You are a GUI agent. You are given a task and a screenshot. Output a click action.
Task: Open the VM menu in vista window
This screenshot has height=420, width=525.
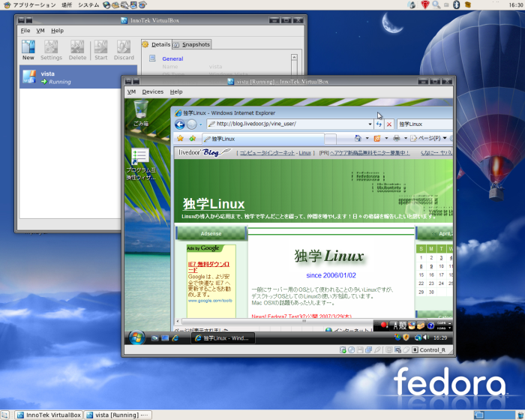(x=131, y=91)
